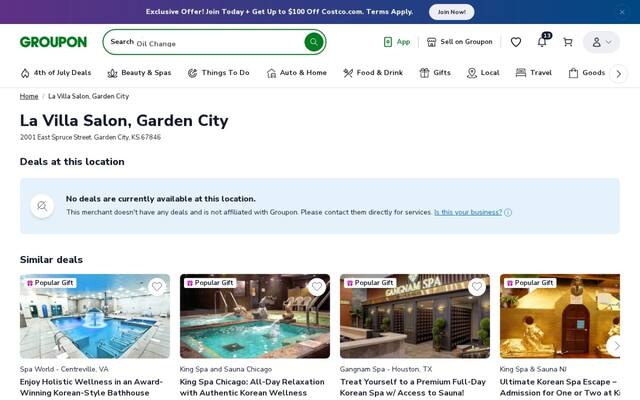Click 'La Villa Salon, Garden City' breadcrumb text

point(89,96)
